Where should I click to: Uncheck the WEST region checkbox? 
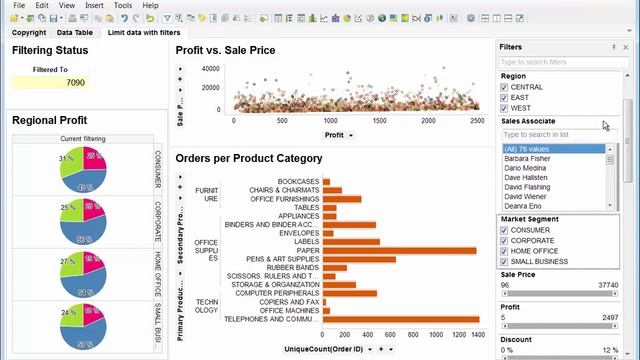504,109
